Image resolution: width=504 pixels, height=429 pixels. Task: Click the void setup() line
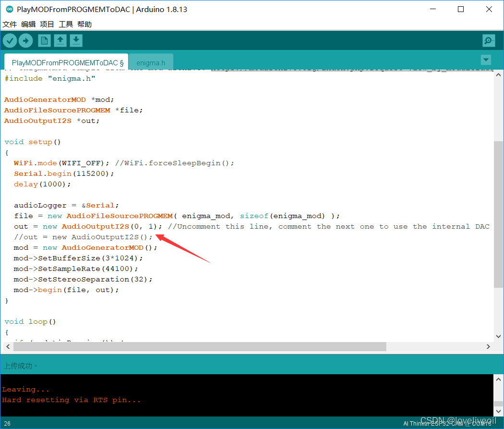tap(33, 142)
